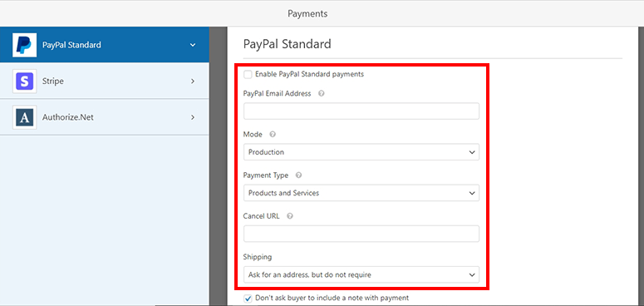
Task: Click the Payment Type field label
Action: tap(266, 175)
